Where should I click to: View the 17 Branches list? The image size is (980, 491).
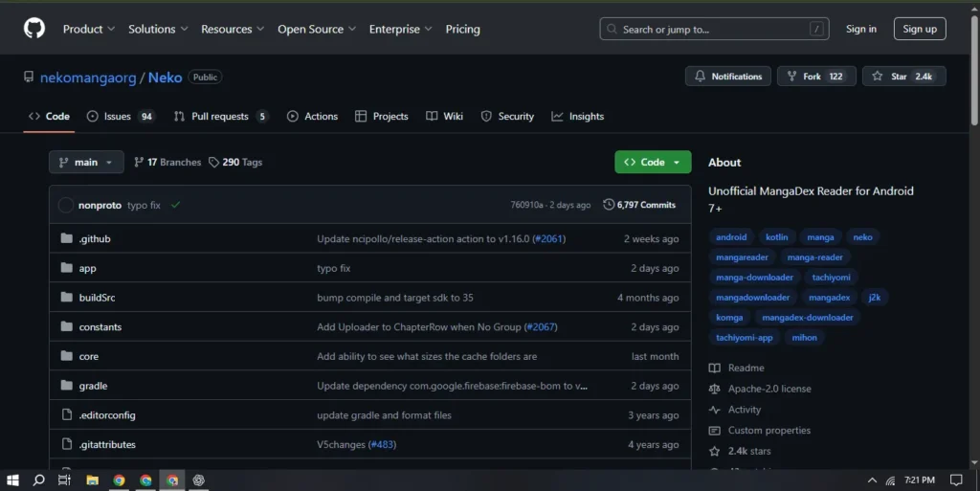pyautogui.click(x=167, y=163)
